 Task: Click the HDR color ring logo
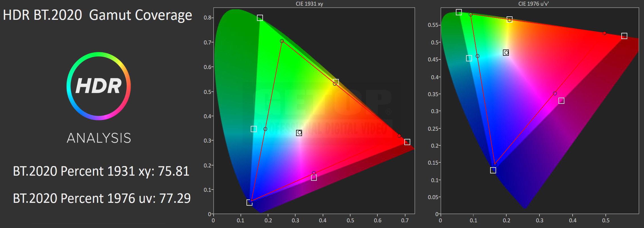(x=99, y=86)
